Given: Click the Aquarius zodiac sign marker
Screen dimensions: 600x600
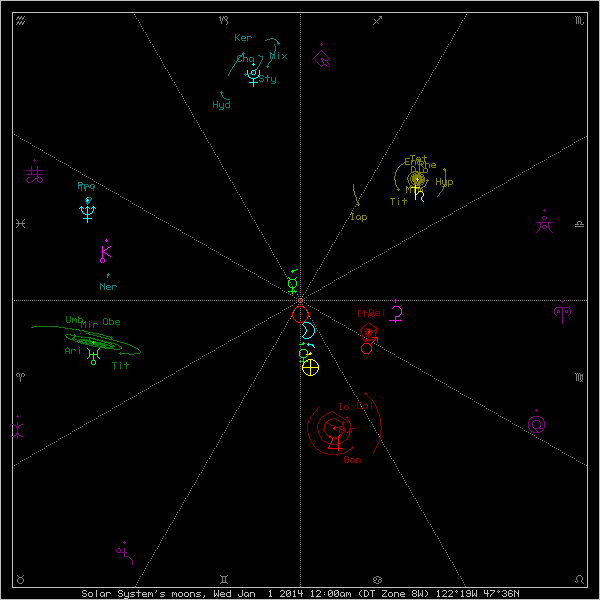Looking at the screenshot, I should click(19, 20).
